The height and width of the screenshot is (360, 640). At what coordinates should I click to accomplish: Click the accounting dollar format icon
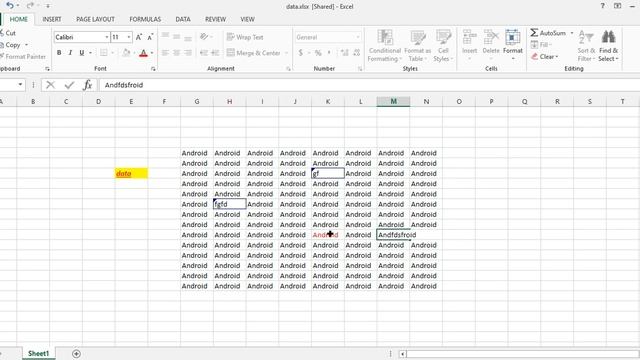click(301, 53)
